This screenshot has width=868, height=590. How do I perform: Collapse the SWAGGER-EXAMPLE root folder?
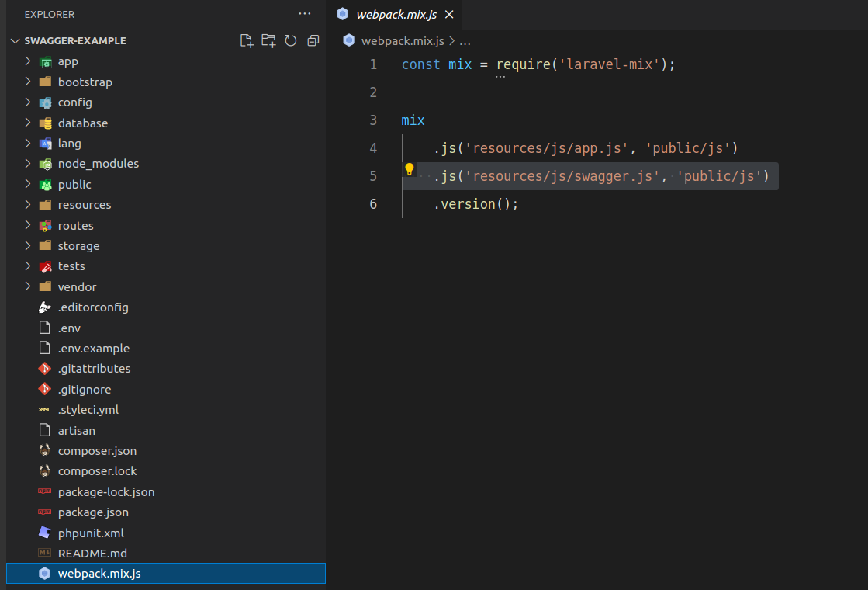(15, 40)
